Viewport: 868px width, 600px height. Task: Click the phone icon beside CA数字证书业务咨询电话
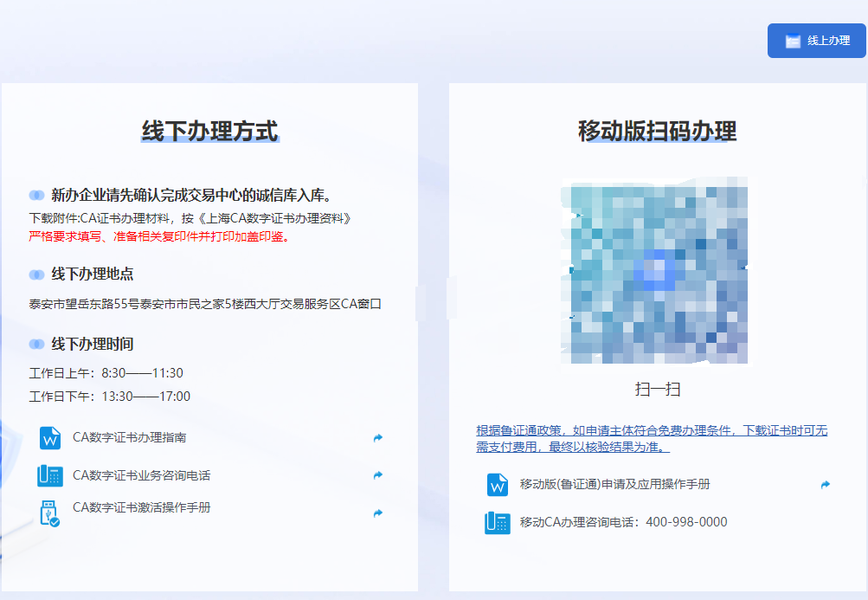coord(50,476)
